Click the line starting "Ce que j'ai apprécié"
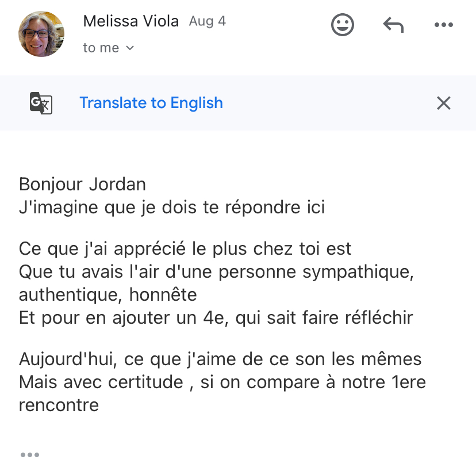This screenshot has width=476, height=475. pos(185,249)
